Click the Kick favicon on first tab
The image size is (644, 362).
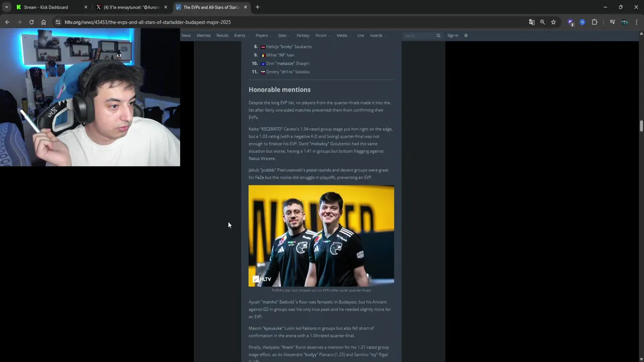pyautogui.click(x=19, y=7)
